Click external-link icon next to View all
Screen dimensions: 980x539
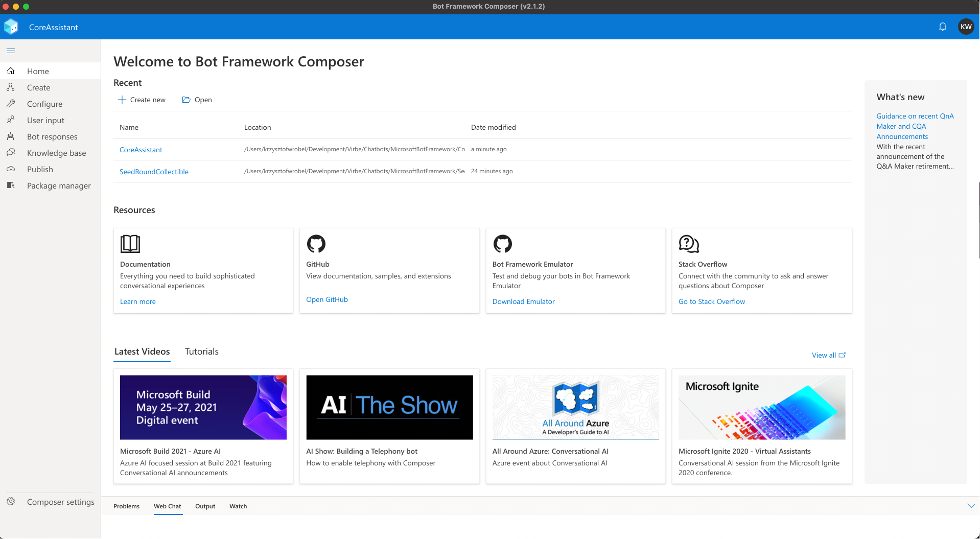point(843,355)
